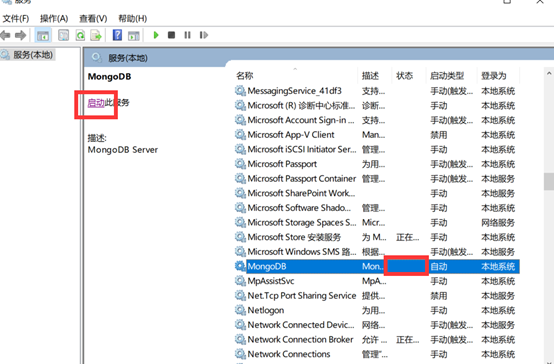Sort by the 登录为 column header
This screenshot has height=364, width=554.
tap(494, 76)
